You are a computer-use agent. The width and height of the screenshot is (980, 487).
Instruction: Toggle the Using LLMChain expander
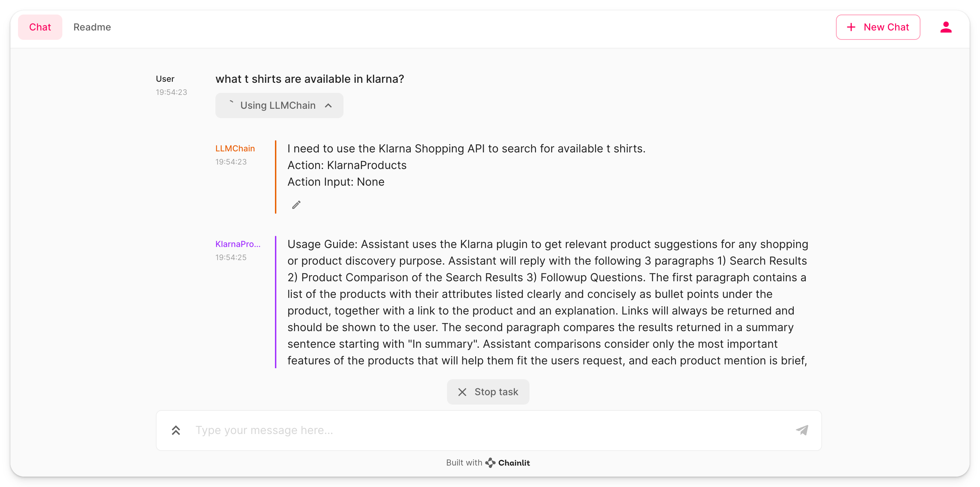click(x=280, y=105)
